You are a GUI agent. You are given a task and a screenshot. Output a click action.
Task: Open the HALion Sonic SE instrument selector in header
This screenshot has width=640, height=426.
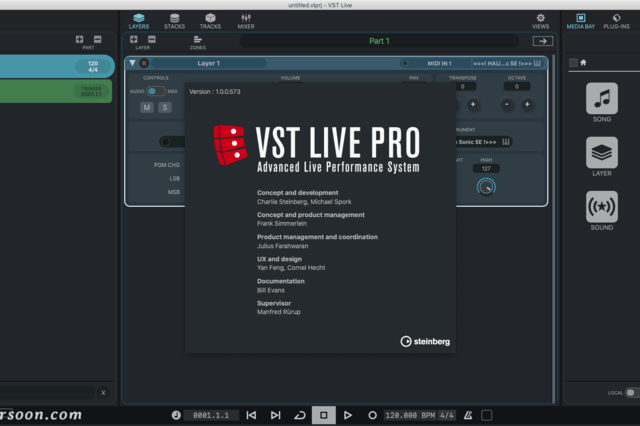(502, 63)
